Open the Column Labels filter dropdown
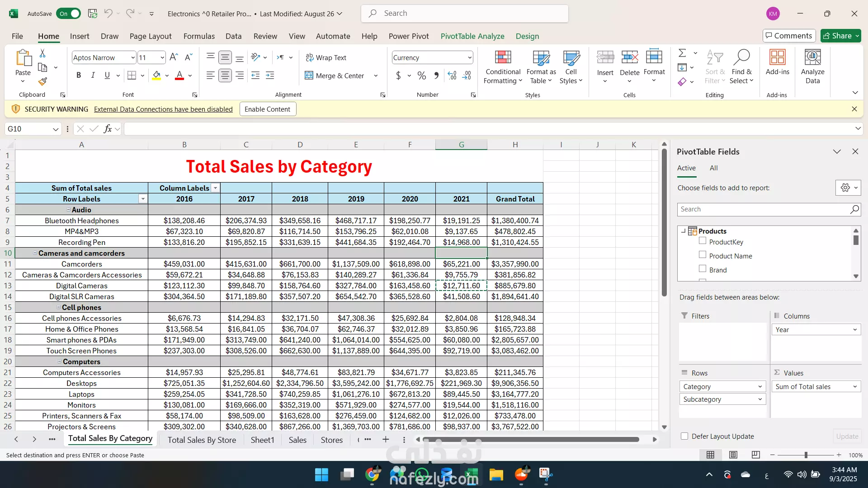 coord(216,188)
